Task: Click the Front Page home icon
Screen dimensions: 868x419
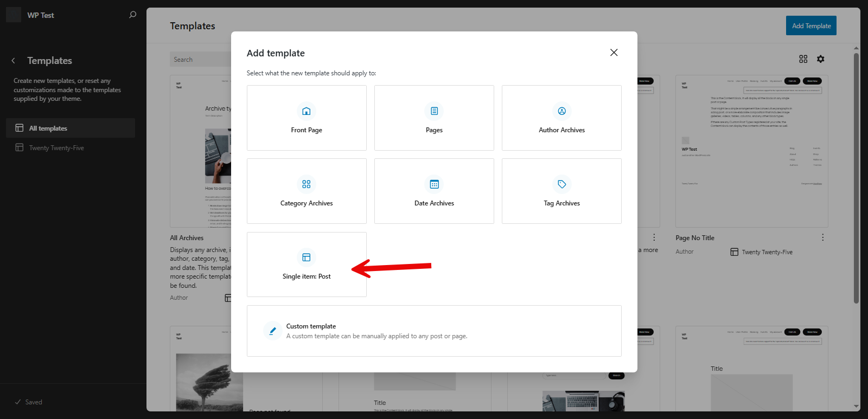Action: [307, 111]
